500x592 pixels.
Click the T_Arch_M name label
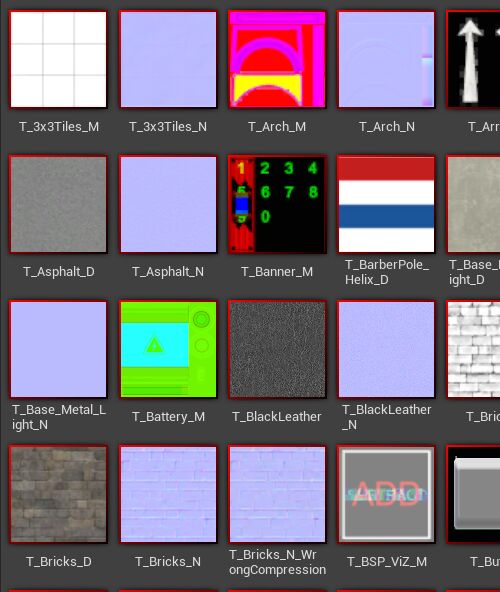point(277,127)
